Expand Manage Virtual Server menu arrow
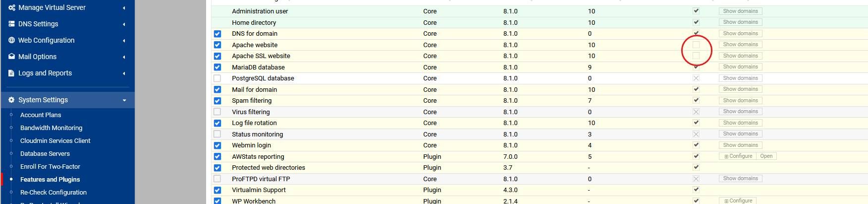The height and width of the screenshot is (204, 868). [124, 8]
